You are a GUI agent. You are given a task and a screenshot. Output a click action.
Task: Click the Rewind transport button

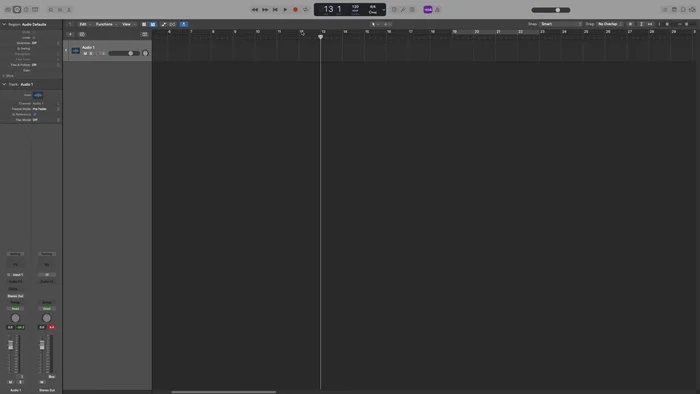point(254,9)
